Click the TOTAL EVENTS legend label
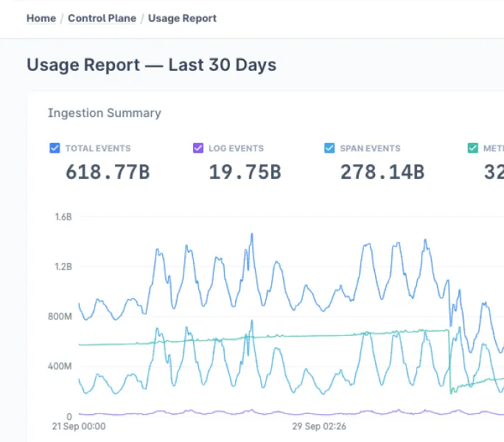 click(97, 148)
